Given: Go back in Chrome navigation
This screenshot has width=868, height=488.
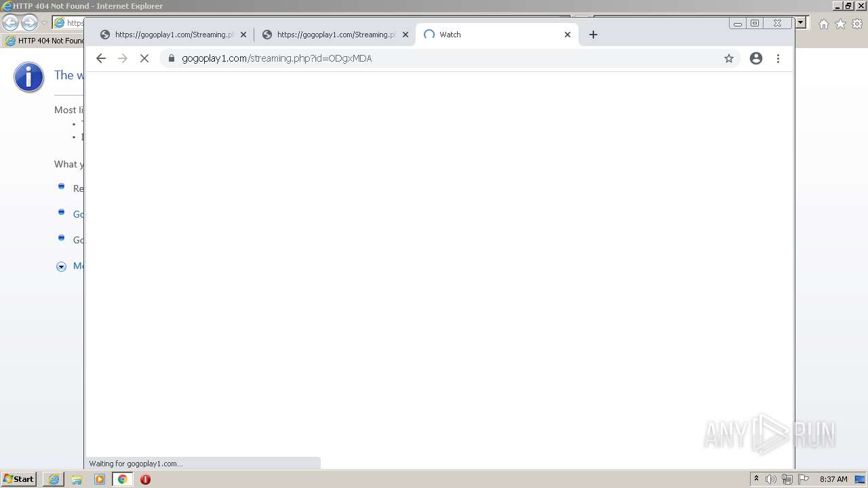Looking at the screenshot, I should (x=101, y=58).
